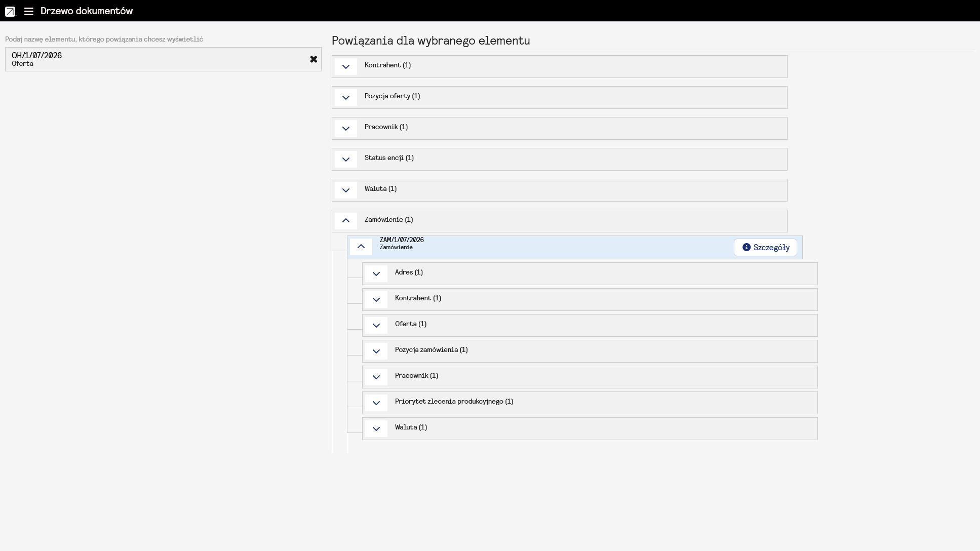
Task: Expand nested Pracownik (1) chevron under ZAM/1/07/2026
Action: (x=376, y=377)
